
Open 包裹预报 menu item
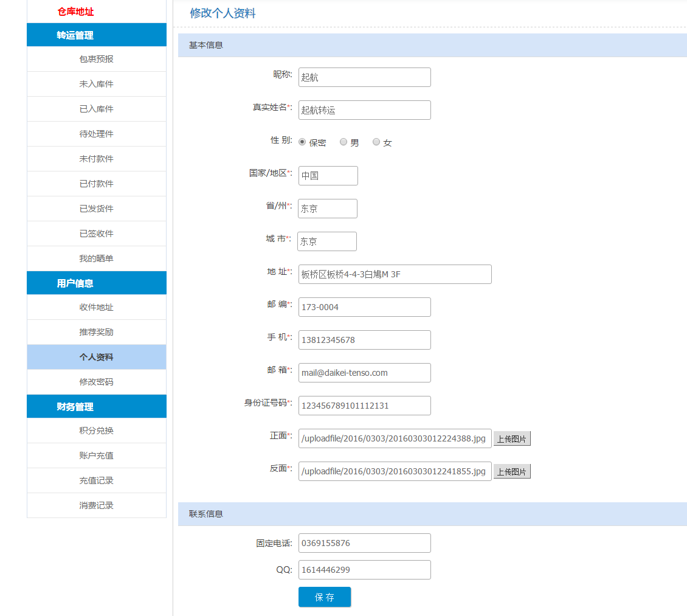[x=96, y=59]
